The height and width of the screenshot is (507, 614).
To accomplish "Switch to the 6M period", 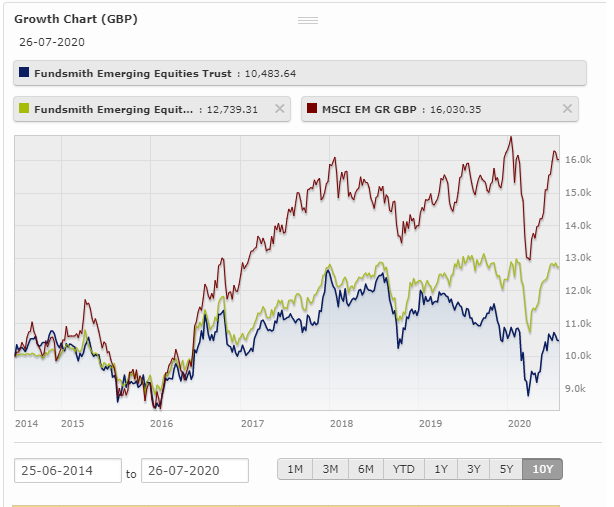I will [x=366, y=469].
